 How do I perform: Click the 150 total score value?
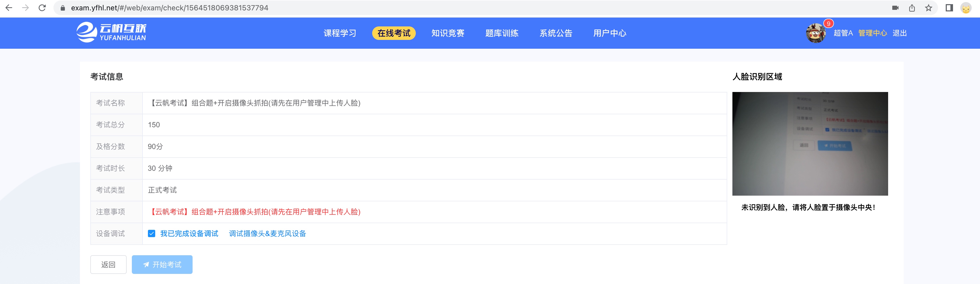(x=154, y=125)
